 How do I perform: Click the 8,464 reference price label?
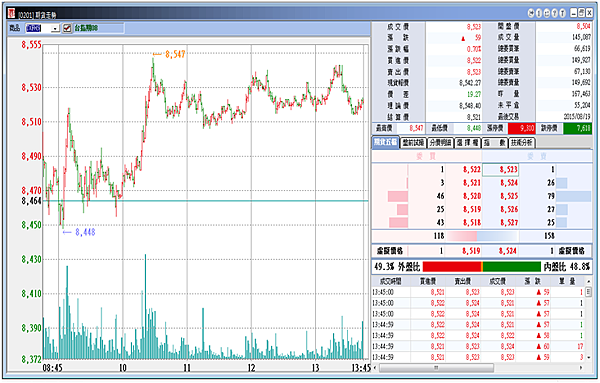coord(31,200)
